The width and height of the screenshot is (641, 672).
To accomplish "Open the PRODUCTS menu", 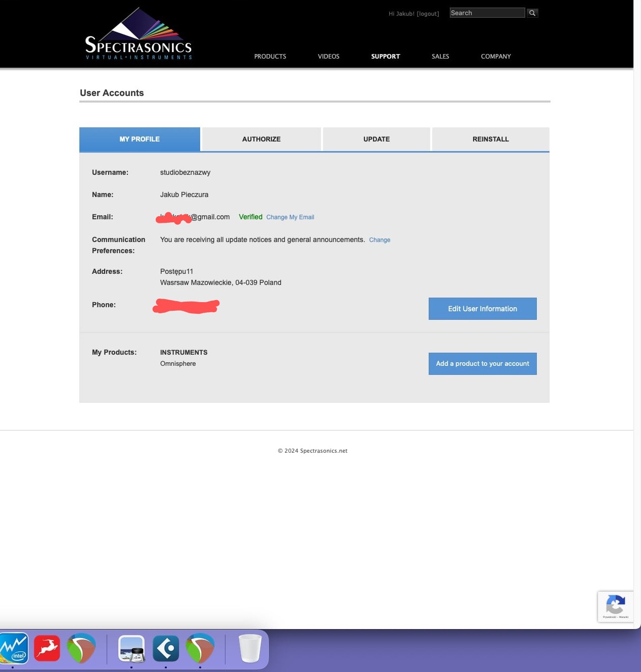I will click(x=270, y=57).
